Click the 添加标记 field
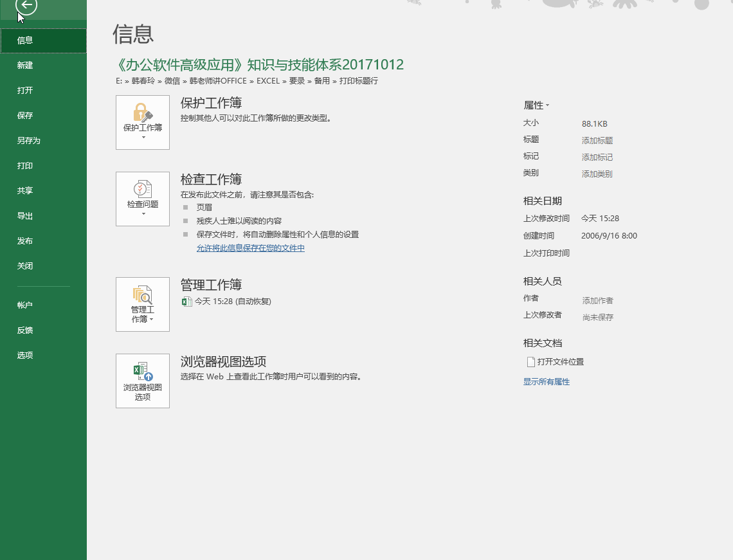This screenshot has height=560, width=733. (x=597, y=158)
